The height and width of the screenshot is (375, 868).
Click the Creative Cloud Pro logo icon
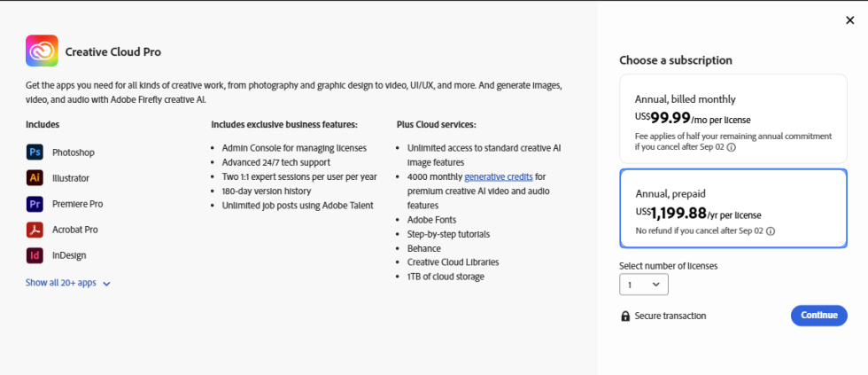[42, 51]
